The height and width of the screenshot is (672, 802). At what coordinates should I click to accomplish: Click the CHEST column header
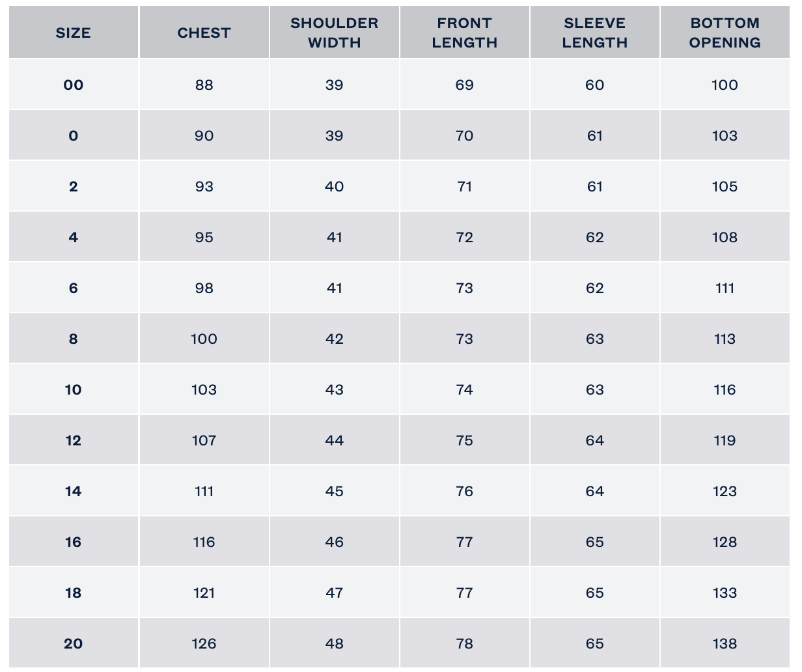pos(204,33)
